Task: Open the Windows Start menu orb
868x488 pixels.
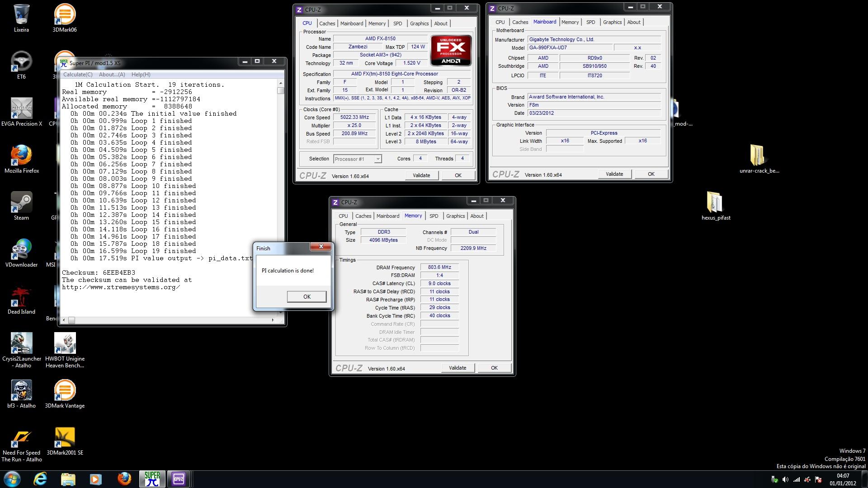Action: pyautogui.click(x=12, y=479)
